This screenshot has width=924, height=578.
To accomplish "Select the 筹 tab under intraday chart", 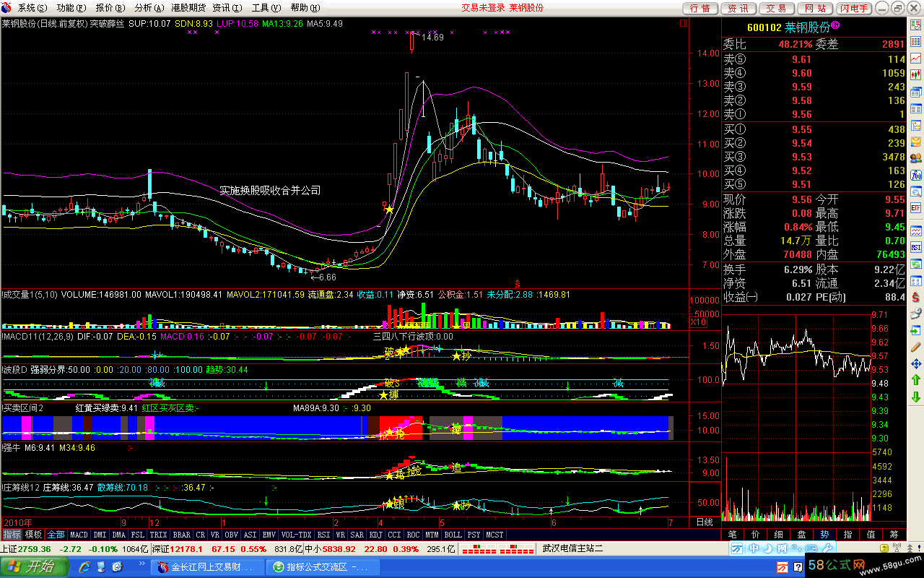I will tap(894, 535).
